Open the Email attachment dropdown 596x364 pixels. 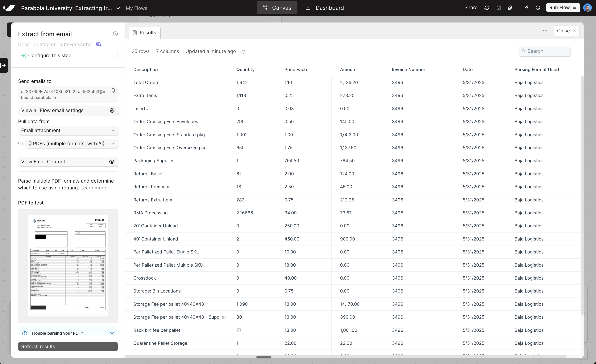68,131
